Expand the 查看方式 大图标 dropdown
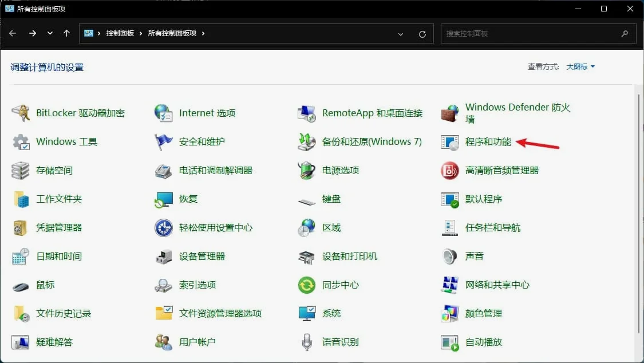 pyautogui.click(x=580, y=66)
